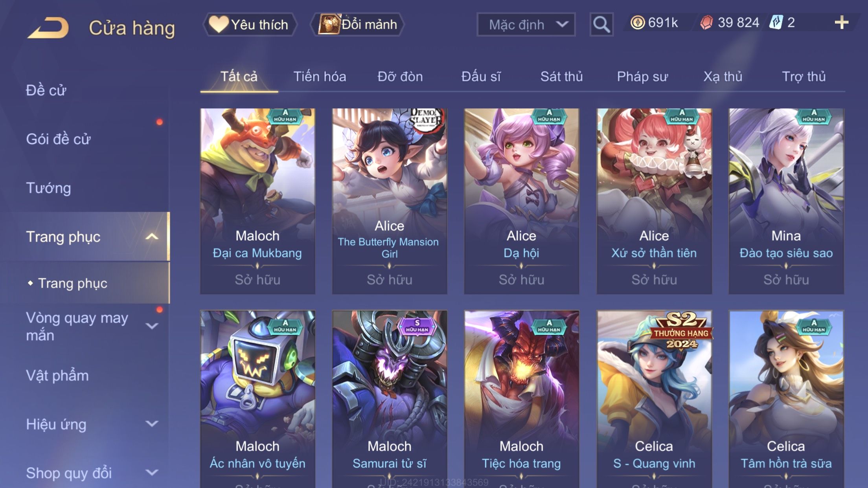The image size is (868, 488).
Task: Switch to the Tiến hóa tab
Action: pos(320,77)
